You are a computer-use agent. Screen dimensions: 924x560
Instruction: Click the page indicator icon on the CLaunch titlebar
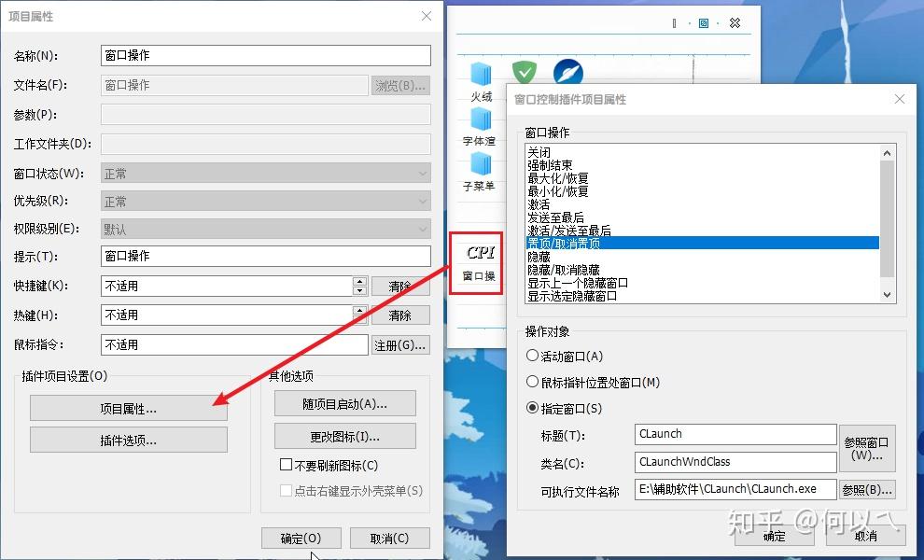674,22
